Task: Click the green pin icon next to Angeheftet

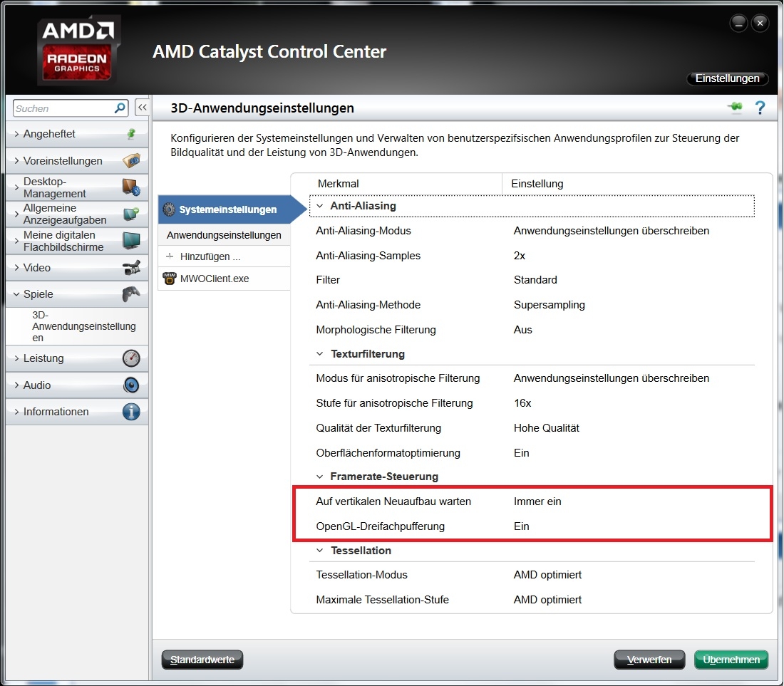Action: [131, 133]
